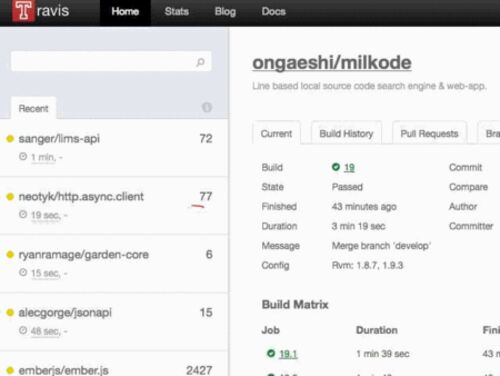Open the ongaeshi/milkode repository title link
Screen dimensions: 500x376
[332, 63]
